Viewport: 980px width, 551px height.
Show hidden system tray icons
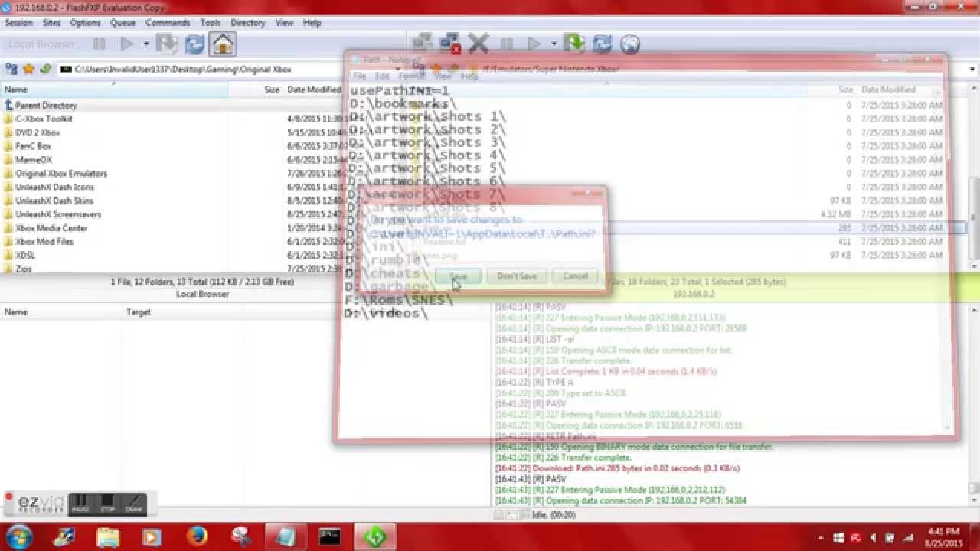pyautogui.click(x=821, y=537)
